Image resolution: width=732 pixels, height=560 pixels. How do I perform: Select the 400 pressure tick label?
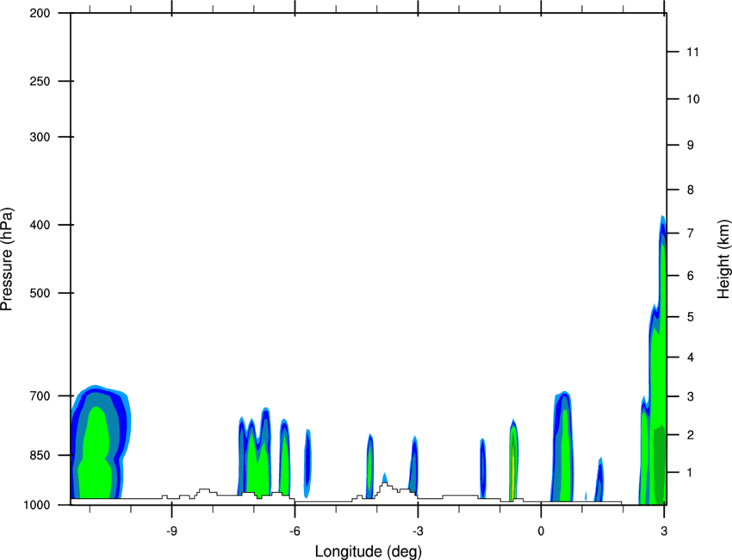tap(40, 225)
